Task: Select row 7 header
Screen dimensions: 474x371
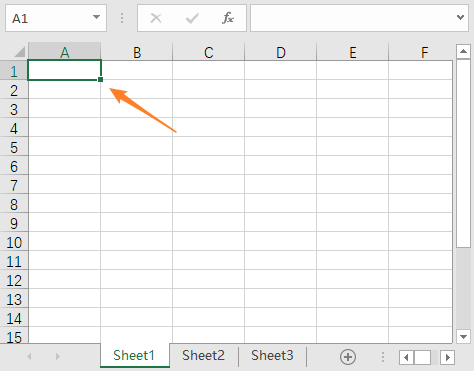Action: 14,185
